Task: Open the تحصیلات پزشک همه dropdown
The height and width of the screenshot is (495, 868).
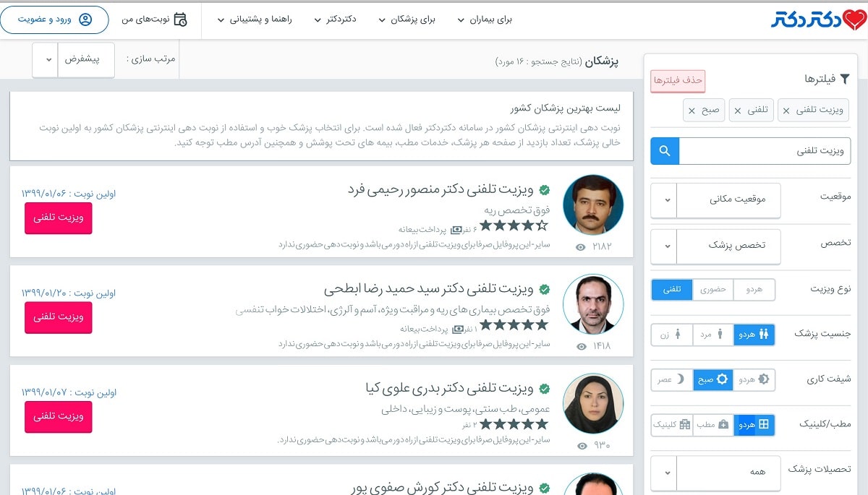Action: (716, 472)
